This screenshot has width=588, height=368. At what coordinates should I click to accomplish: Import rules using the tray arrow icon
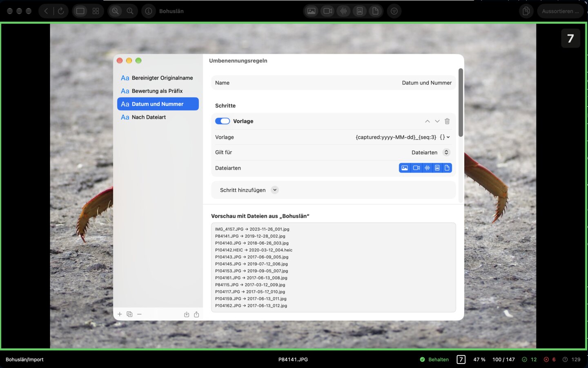tap(187, 314)
